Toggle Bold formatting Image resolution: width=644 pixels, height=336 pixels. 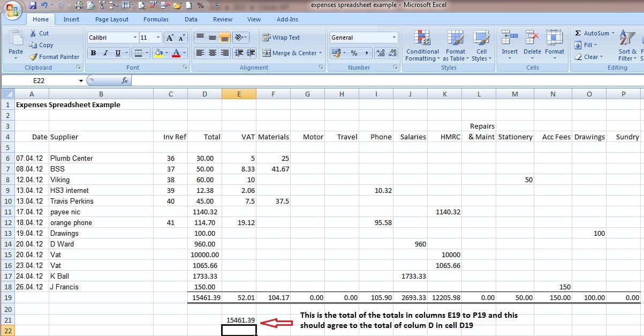(93, 53)
